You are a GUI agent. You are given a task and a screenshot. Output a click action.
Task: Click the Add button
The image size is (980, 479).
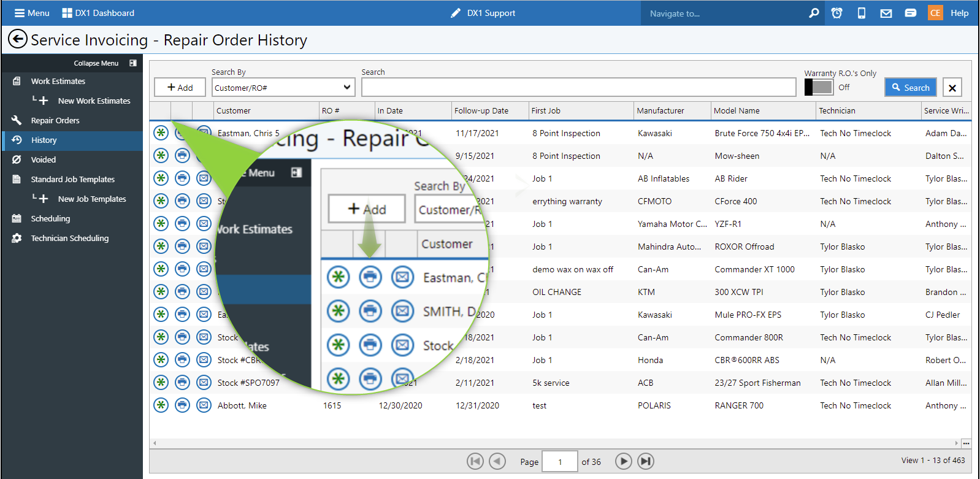(x=180, y=87)
